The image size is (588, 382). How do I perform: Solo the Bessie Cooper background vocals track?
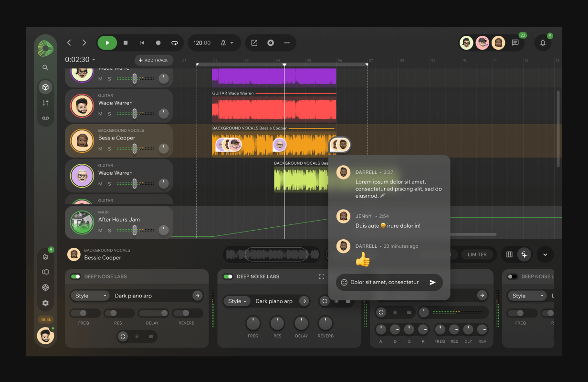[x=109, y=149]
